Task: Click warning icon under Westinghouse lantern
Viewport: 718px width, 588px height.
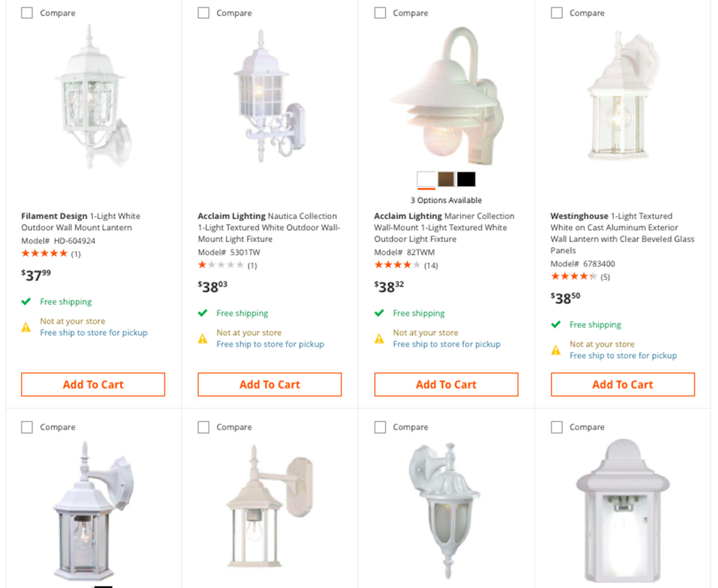Action: click(556, 350)
